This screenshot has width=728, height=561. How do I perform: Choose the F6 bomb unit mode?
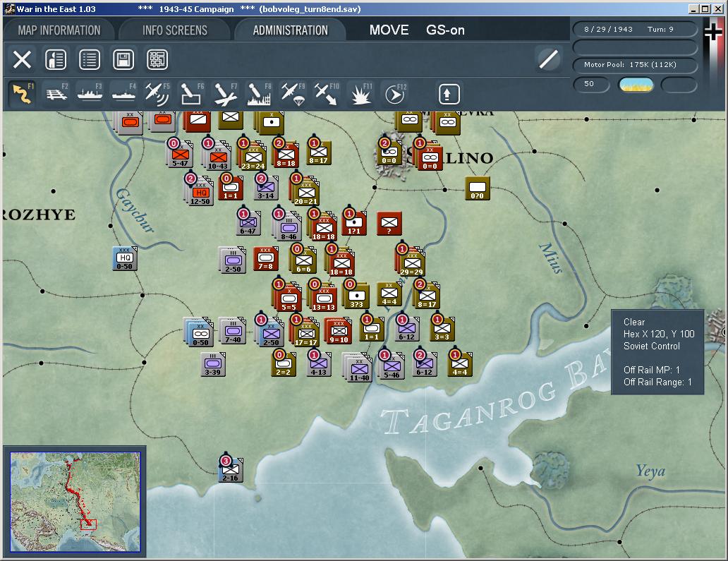tap(191, 93)
